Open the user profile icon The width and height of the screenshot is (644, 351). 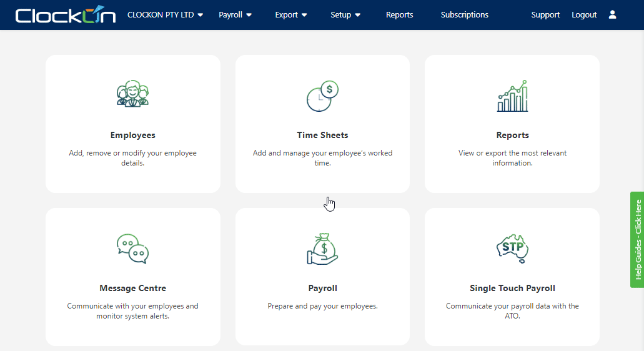tap(612, 15)
